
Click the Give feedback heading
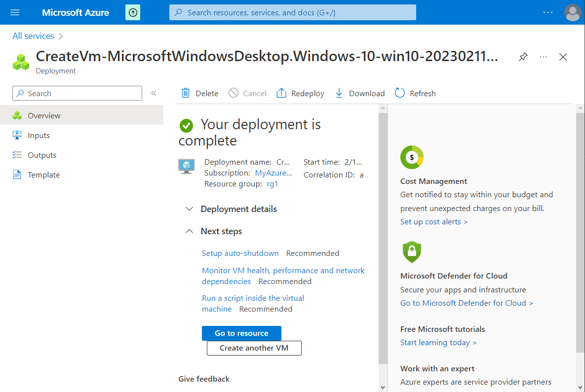(x=204, y=379)
